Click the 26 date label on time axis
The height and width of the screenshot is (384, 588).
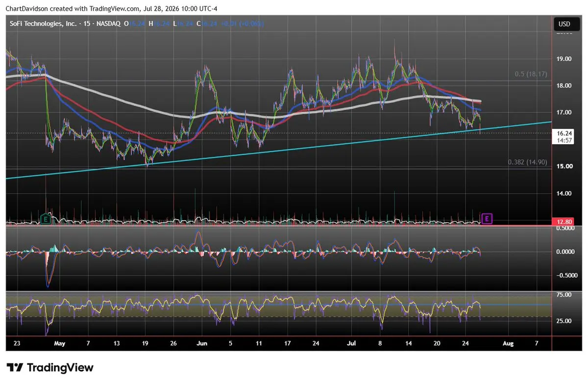[x=173, y=343]
